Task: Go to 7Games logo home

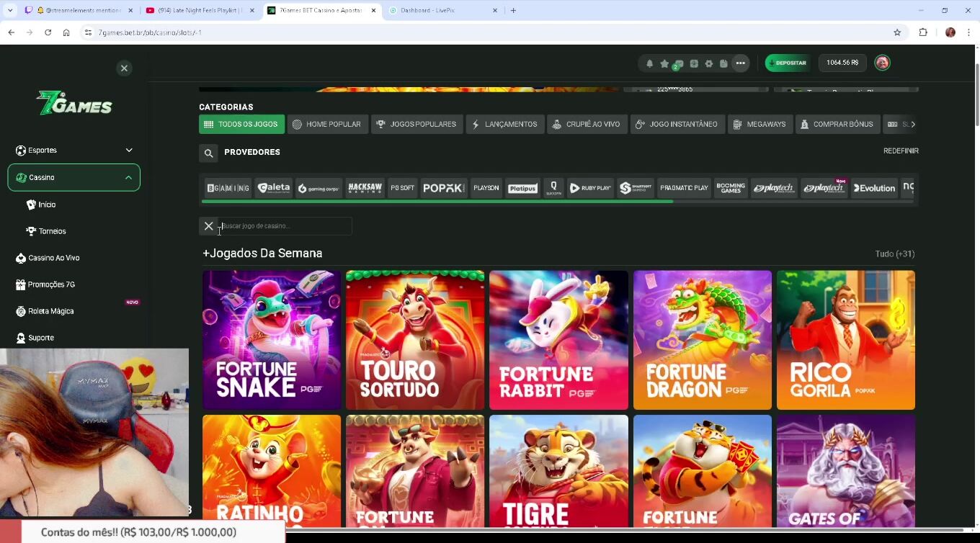Action: pyautogui.click(x=74, y=103)
